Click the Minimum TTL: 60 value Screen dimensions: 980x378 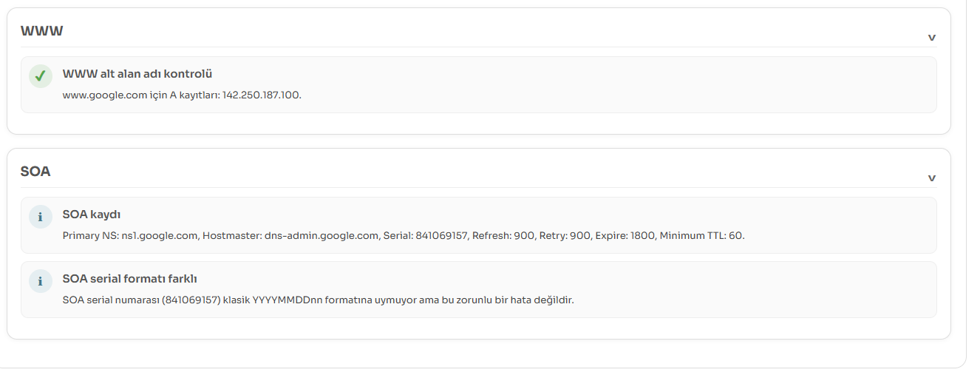pos(702,236)
